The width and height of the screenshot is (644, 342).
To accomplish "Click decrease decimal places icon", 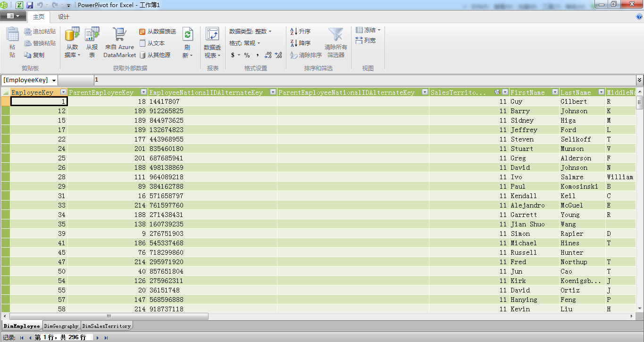I will [x=278, y=55].
